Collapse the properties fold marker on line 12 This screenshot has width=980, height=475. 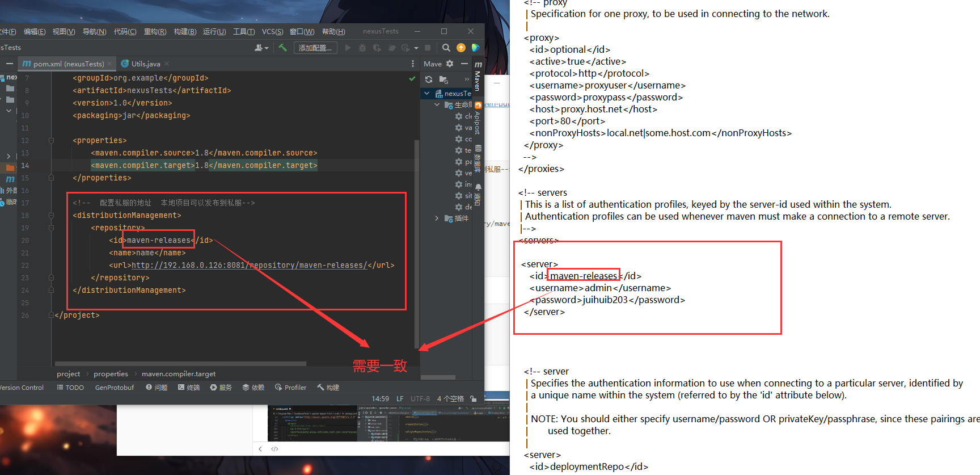(x=51, y=140)
